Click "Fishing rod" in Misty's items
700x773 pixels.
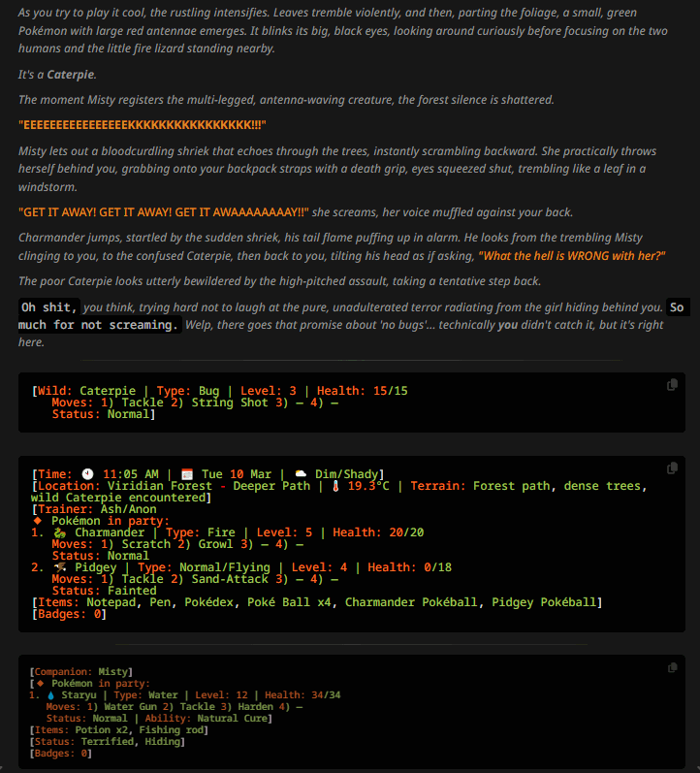(171, 730)
